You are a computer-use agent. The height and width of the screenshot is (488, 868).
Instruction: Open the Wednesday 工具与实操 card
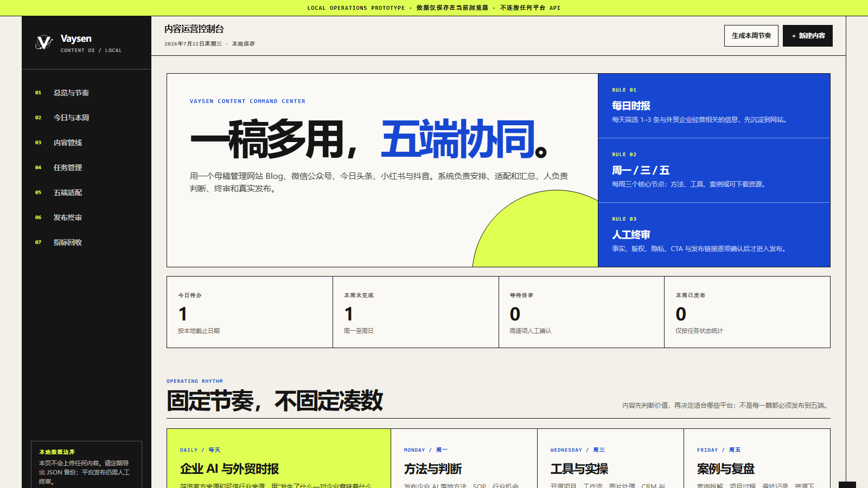(611, 459)
